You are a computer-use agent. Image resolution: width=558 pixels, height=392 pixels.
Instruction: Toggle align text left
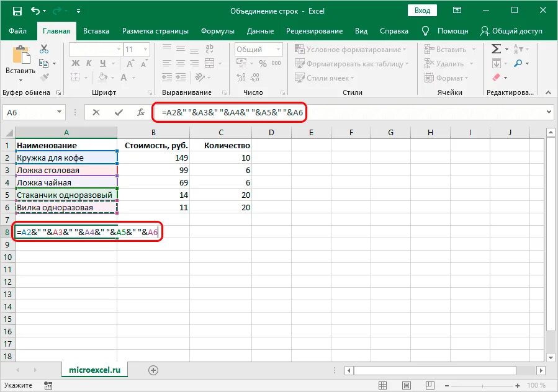pyautogui.click(x=166, y=63)
